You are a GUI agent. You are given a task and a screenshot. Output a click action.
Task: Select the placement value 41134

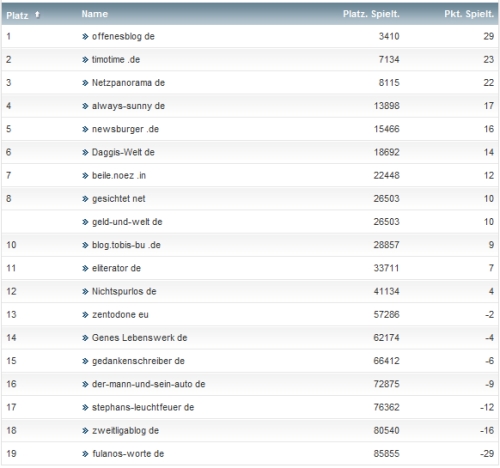pyautogui.click(x=386, y=291)
